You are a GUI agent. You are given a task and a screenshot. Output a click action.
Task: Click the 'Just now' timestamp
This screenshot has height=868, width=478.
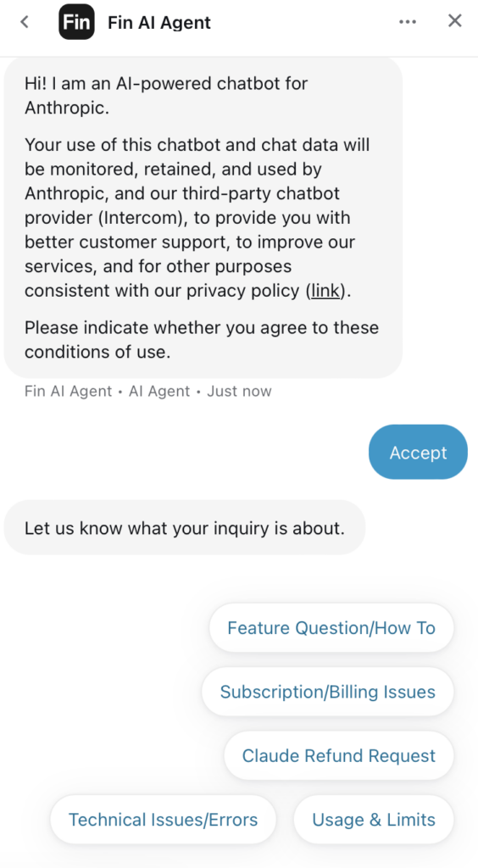(x=239, y=392)
